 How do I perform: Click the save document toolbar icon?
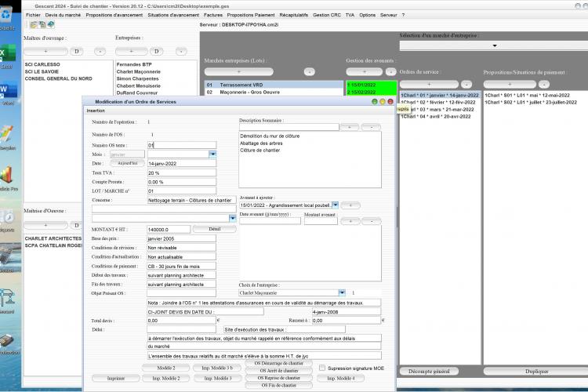pyautogui.click(x=42, y=25)
